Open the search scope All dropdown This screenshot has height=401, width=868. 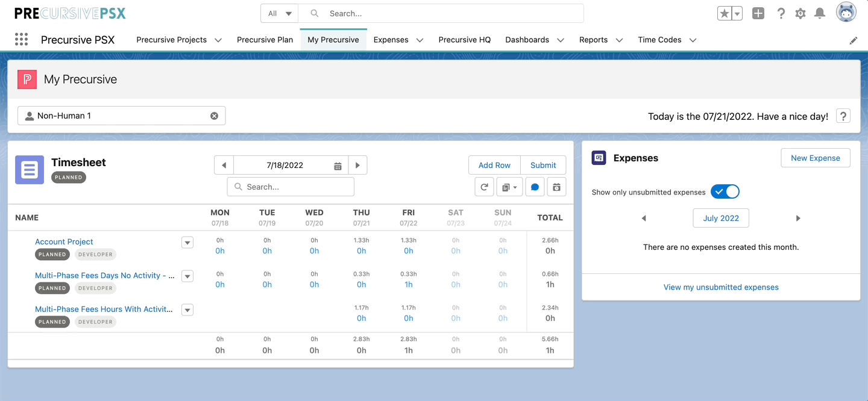(280, 13)
